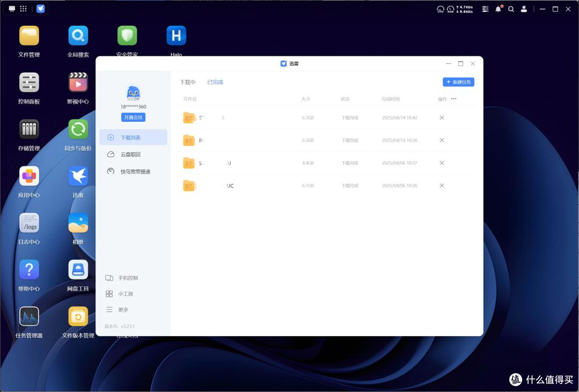Image resolution: width=579 pixels, height=392 pixels.
Task: Maximize the 迅雷 window
Action: 461,64
